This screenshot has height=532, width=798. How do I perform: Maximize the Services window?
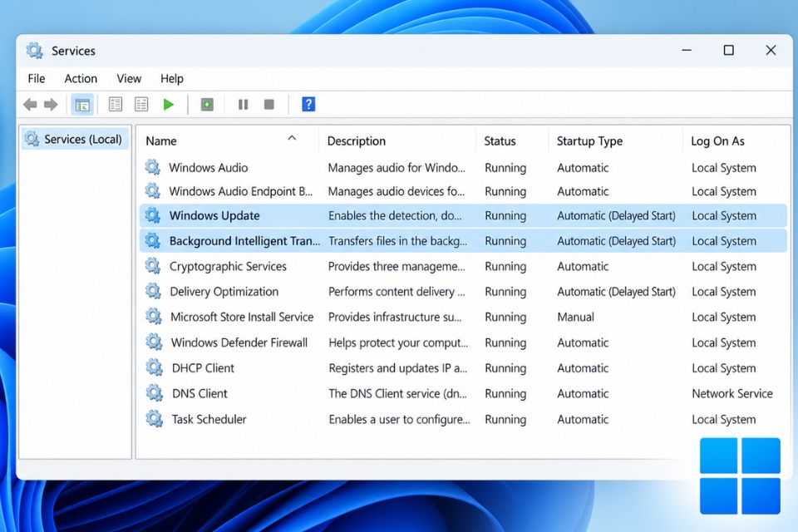pos(729,50)
